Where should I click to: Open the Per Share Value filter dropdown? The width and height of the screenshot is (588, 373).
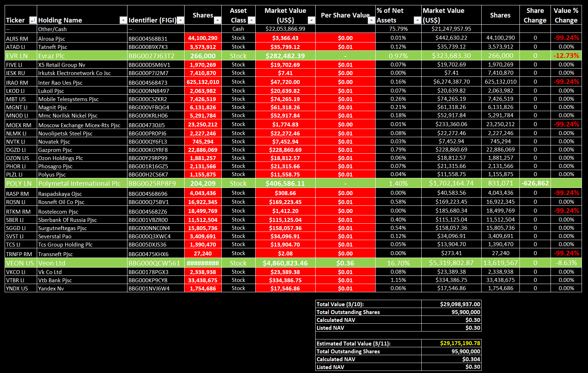pos(371,20)
